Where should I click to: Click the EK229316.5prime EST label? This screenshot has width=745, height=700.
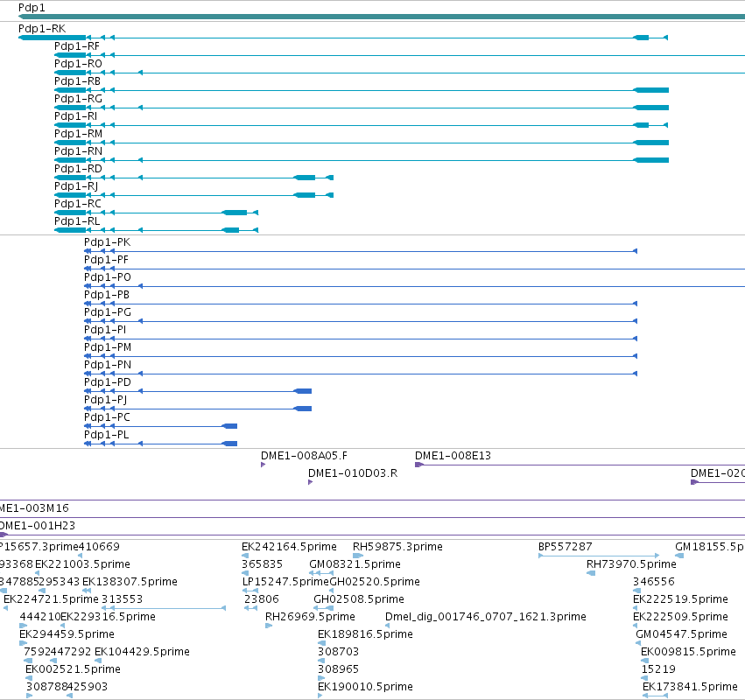109,617
